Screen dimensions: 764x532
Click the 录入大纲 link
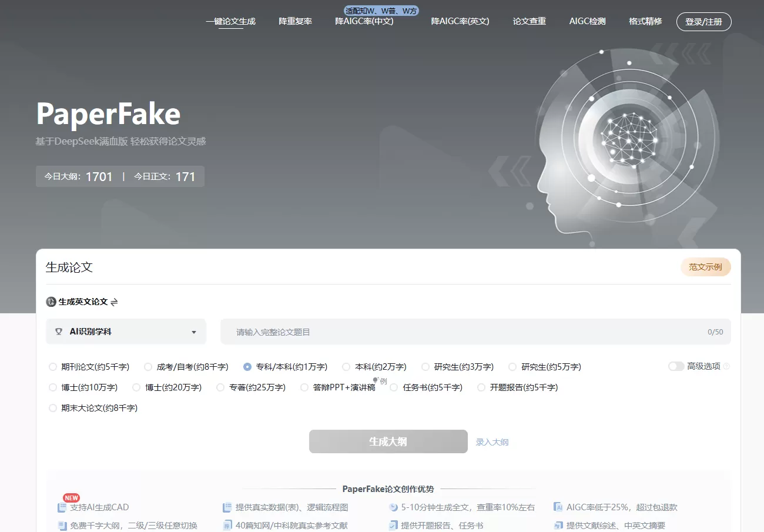click(492, 441)
